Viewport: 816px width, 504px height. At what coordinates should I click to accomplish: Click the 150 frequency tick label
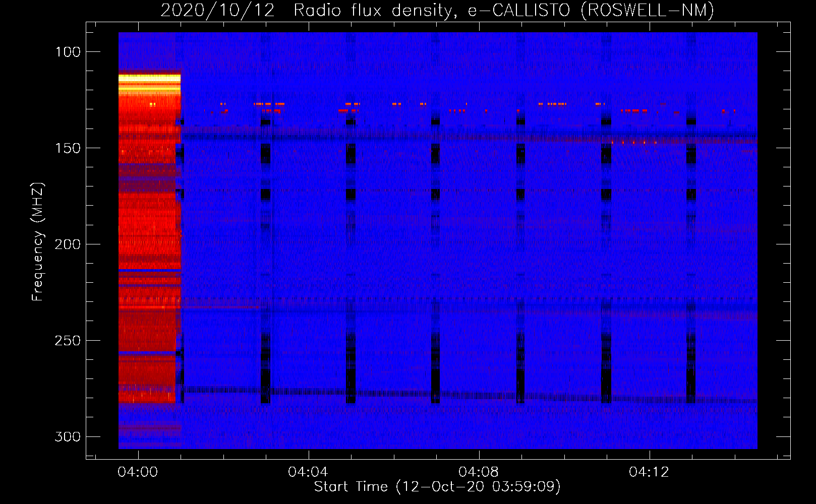pos(68,148)
